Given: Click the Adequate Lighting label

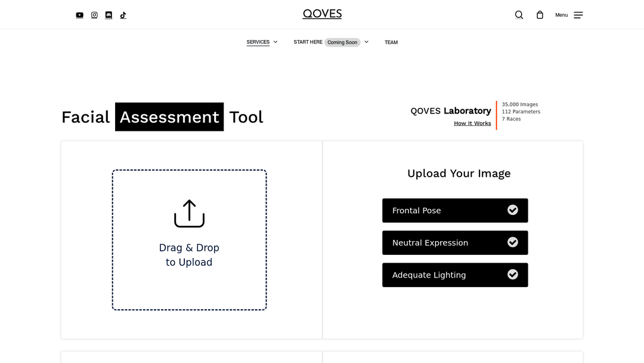Looking at the screenshot, I should 429,275.
